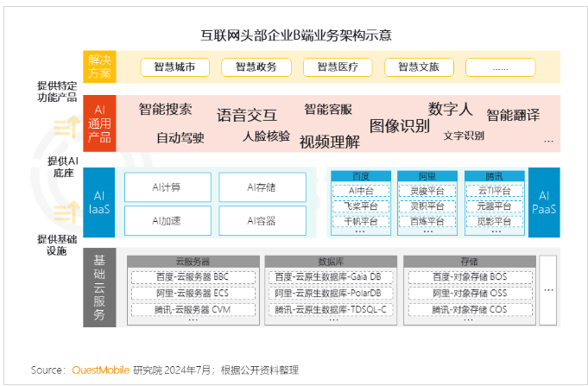Screen dimensions: 588x386
Task: Click the 腾讯 column header
Action: [494, 176]
